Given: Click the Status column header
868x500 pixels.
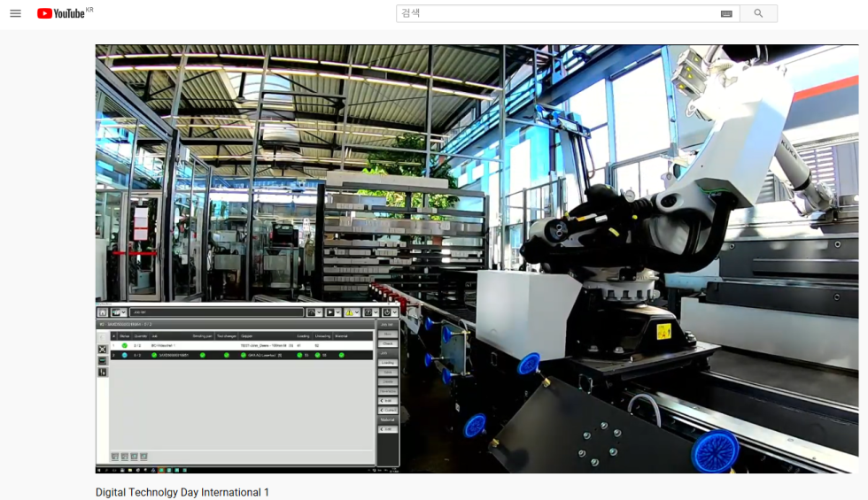Looking at the screenshot, I should tap(125, 336).
